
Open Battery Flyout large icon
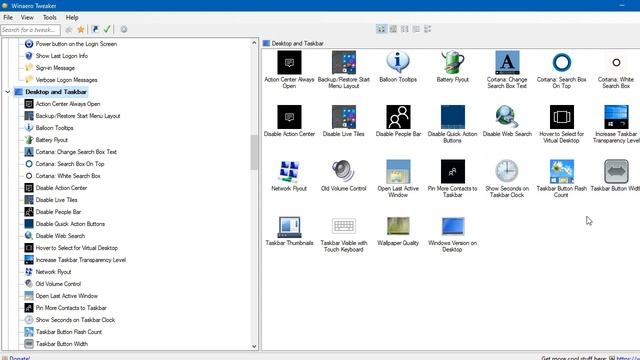click(453, 63)
